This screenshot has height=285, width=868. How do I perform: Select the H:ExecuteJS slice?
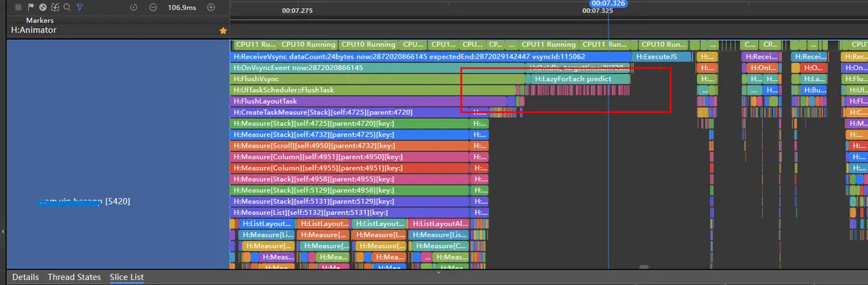[x=660, y=56]
